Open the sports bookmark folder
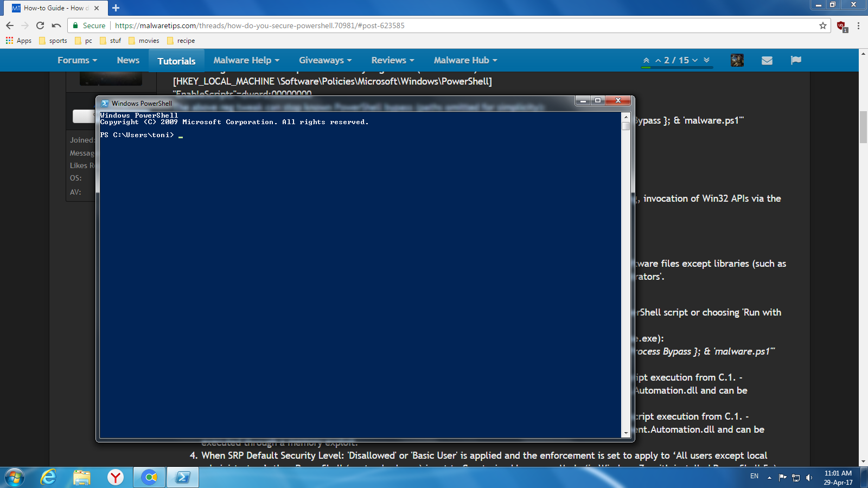Screen dimensions: 868x488 pos(53,41)
